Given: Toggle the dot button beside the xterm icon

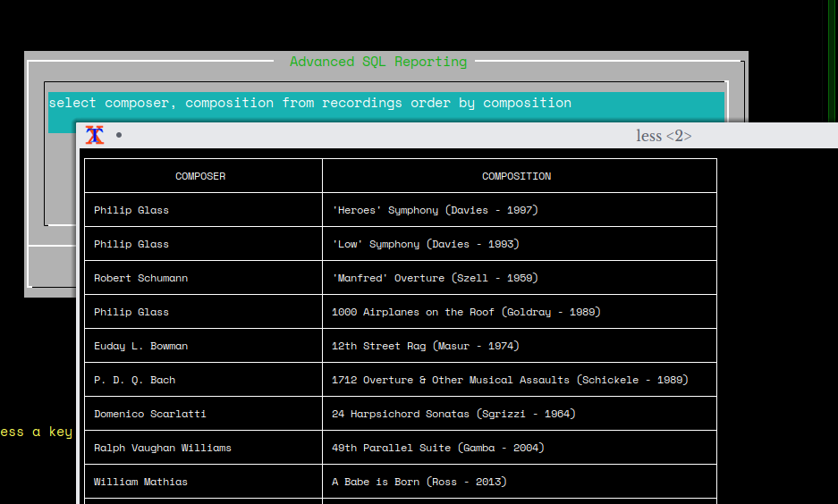Looking at the screenshot, I should pos(119,136).
